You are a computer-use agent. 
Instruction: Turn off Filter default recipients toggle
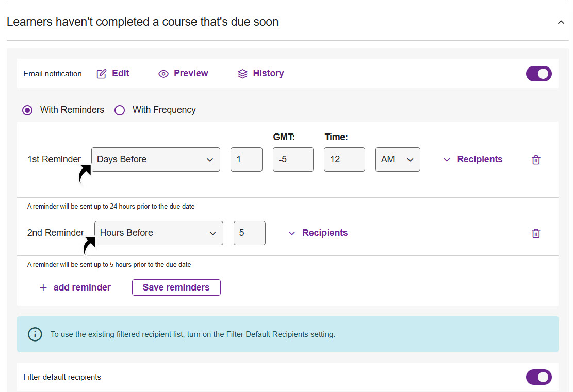click(538, 377)
